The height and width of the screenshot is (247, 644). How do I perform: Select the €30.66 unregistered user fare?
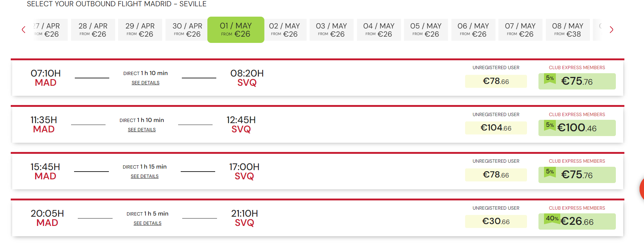(496, 221)
